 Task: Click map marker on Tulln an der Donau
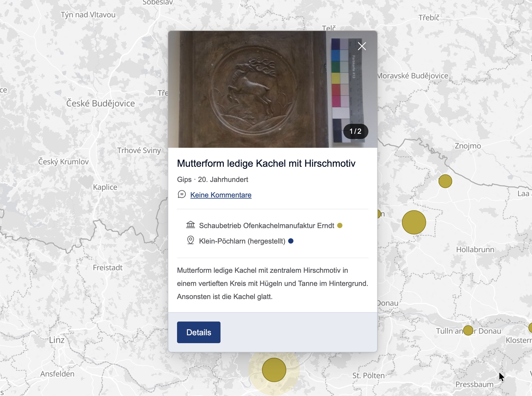(468, 330)
